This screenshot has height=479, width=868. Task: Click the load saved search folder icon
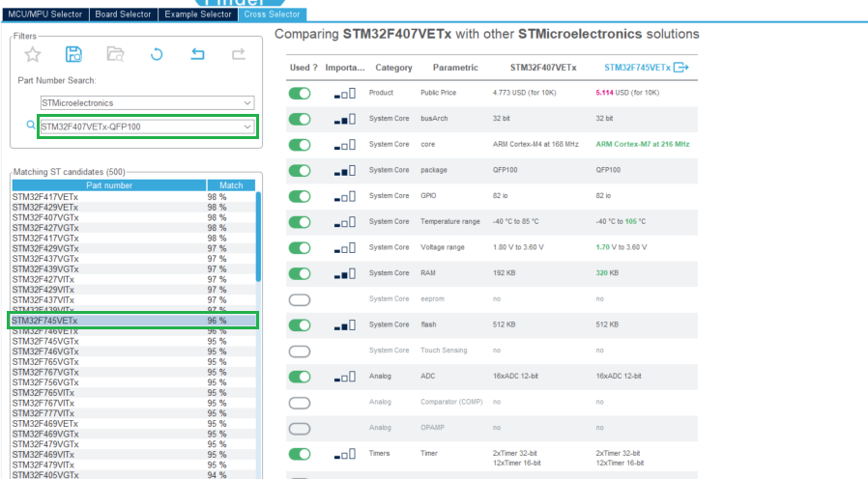(115, 54)
